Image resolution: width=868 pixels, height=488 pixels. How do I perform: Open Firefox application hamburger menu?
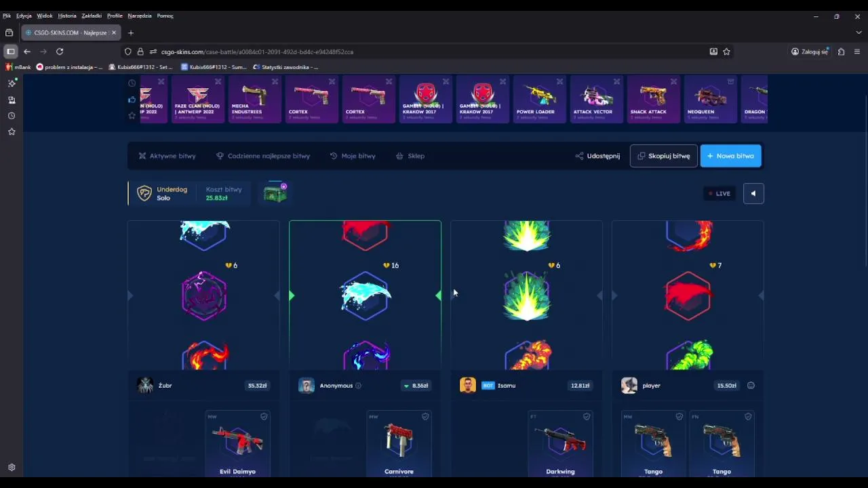pos(857,52)
